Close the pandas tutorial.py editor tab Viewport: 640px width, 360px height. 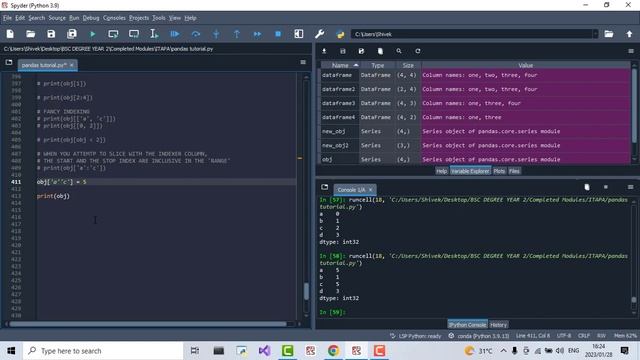(72, 65)
